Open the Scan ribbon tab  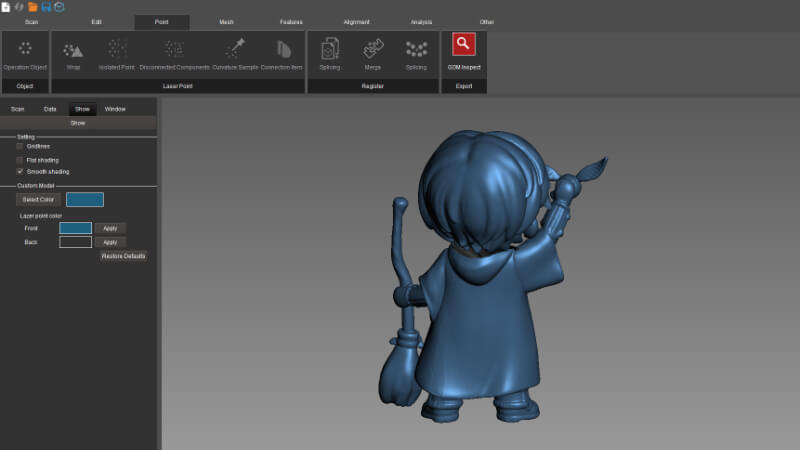(x=32, y=22)
